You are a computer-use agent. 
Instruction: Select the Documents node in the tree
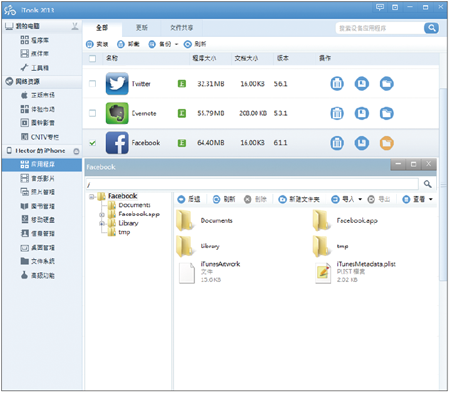click(x=134, y=205)
